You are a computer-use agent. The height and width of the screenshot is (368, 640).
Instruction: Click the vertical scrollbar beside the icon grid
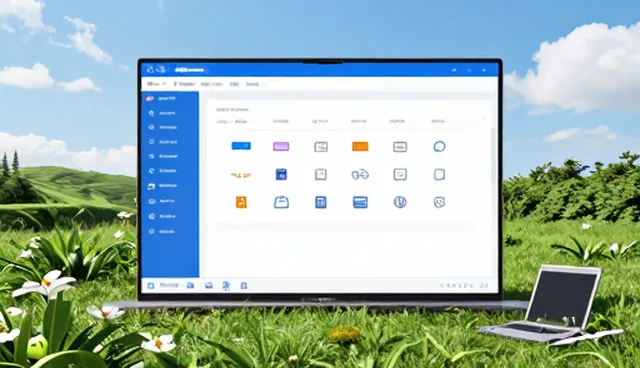tap(492, 155)
